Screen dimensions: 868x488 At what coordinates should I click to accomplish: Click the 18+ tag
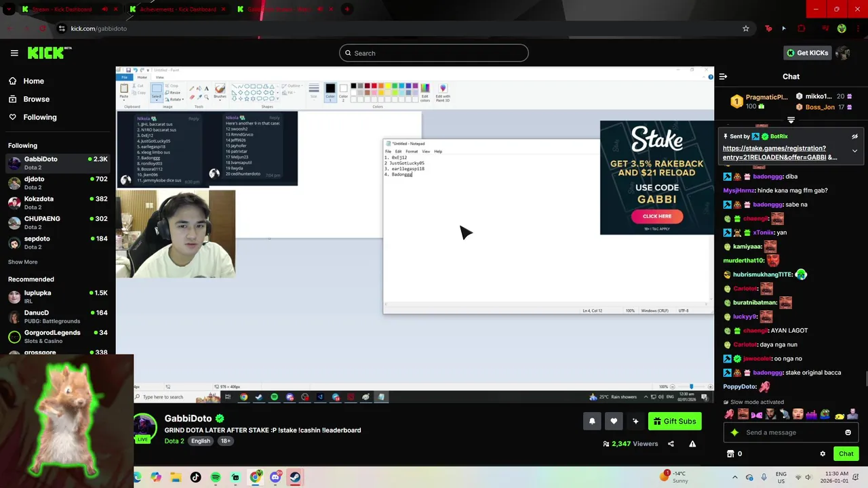pos(225,441)
